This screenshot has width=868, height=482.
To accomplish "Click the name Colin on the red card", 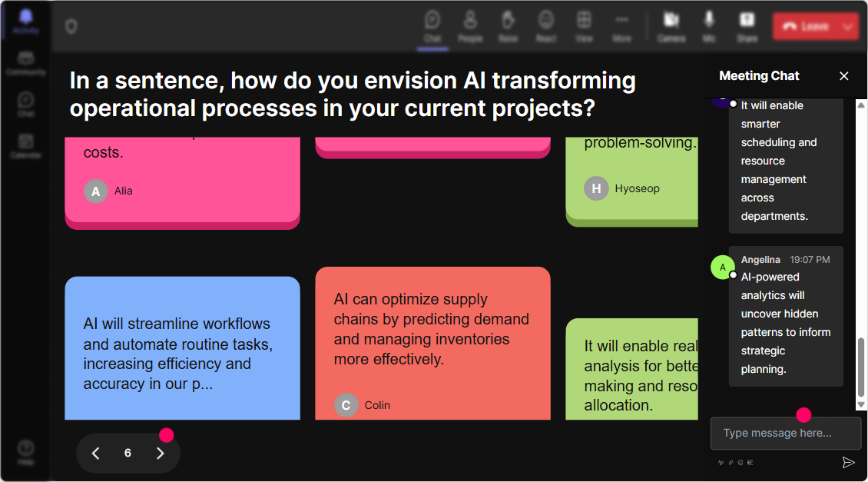I will pos(377,406).
